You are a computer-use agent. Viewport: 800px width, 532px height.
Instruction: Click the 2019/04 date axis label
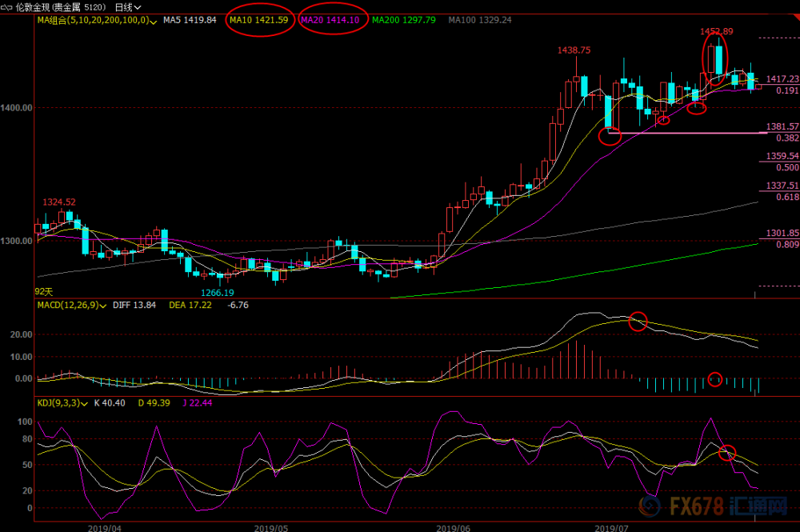tap(105, 527)
